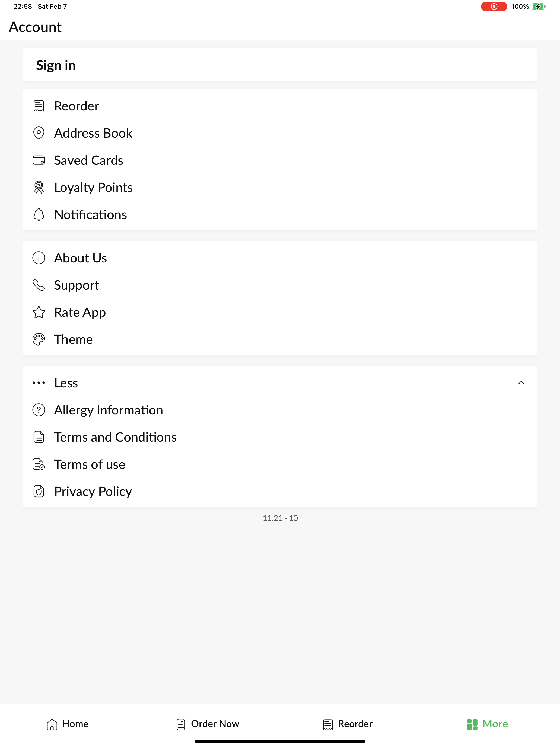This screenshot has height=747, width=560.
Task: Tap the Reorder receipt icon in list
Action: pyautogui.click(x=39, y=106)
